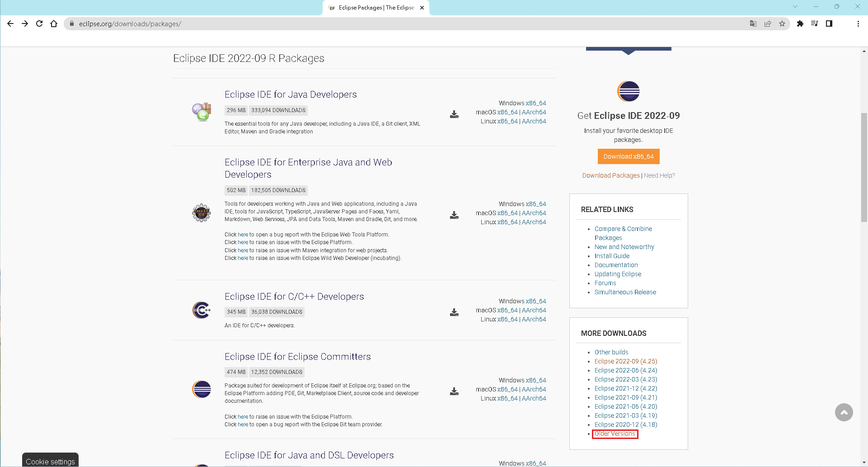Click the translate page icon in address bar
This screenshot has height=467, width=868.
click(753, 24)
